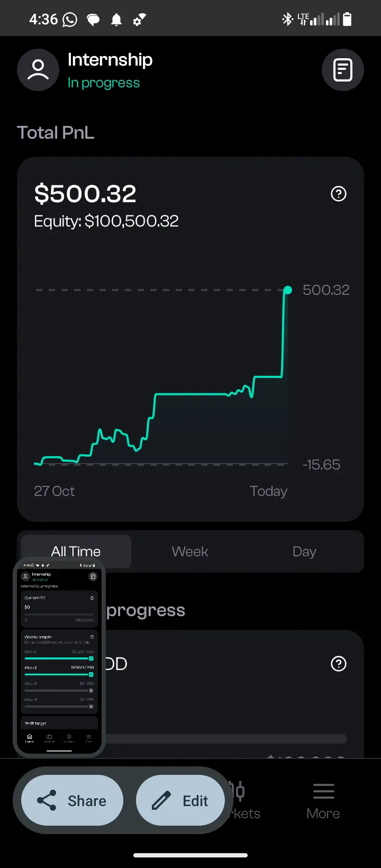The height and width of the screenshot is (868, 381).
Task: Open the document notes icon at top right
Action: pyautogui.click(x=343, y=70)
